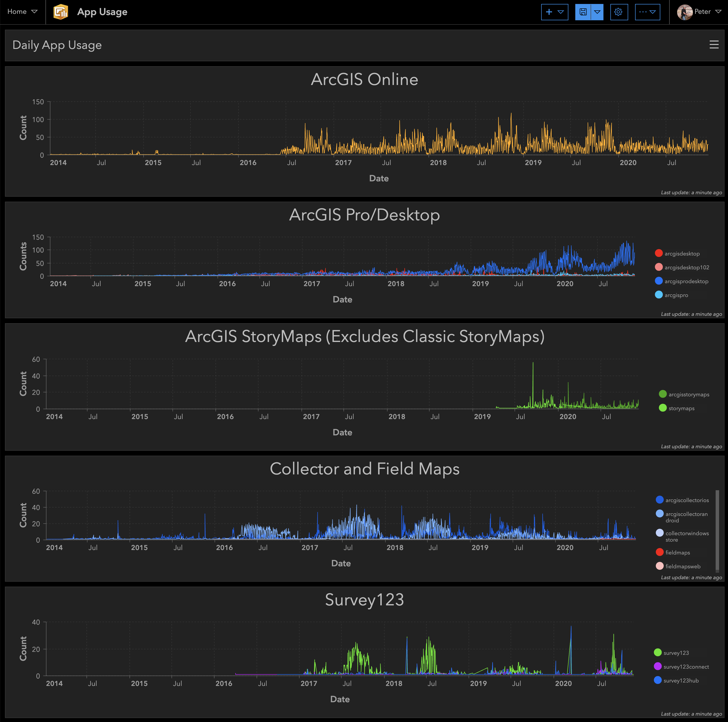Click the arcgisstorymaps legend dot
The width and height of the screenshot is (728, 722).
click(x=663, y=394)
